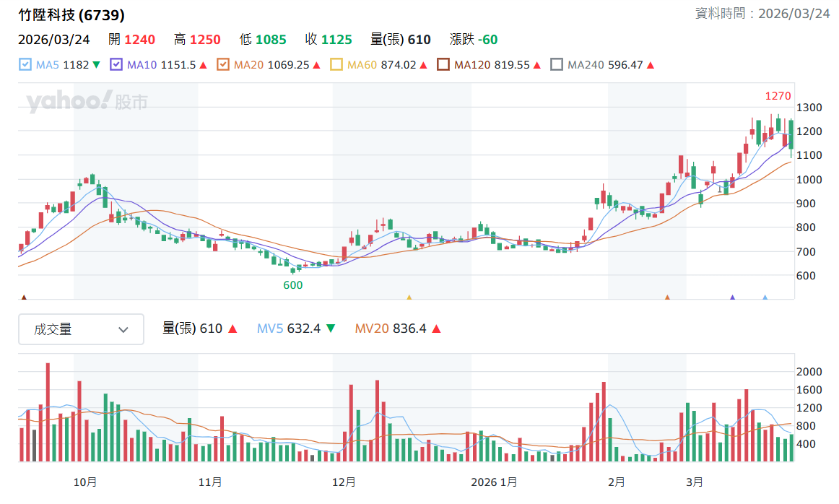
Task: Enable the MA60 moving average checkbox
Action: pos(336,65)
